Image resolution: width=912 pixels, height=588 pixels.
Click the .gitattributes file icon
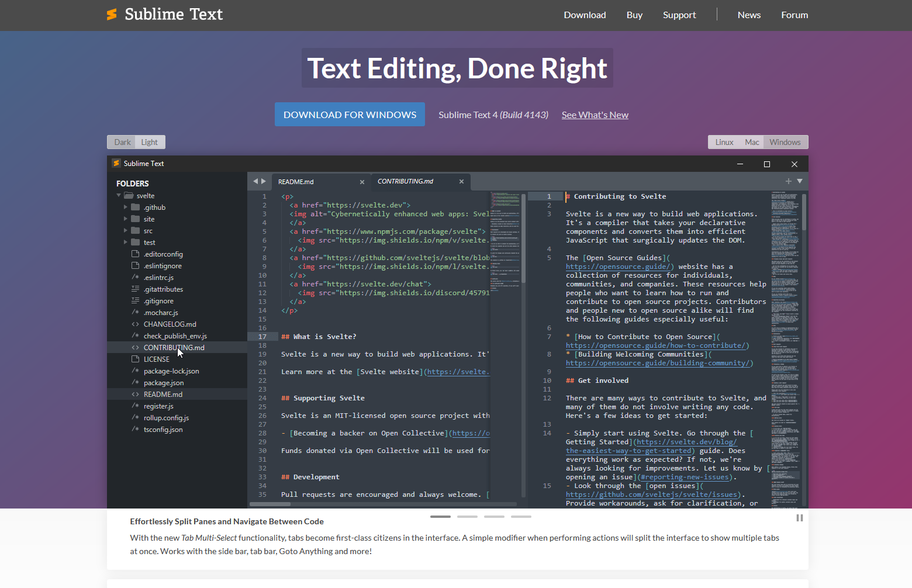[136, 289]
